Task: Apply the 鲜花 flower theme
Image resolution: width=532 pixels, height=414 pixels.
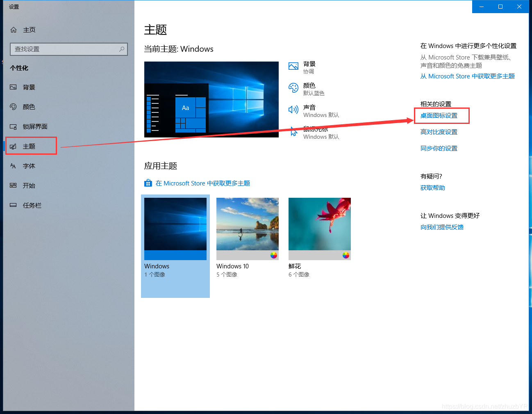Action: (x=320, y=229)
